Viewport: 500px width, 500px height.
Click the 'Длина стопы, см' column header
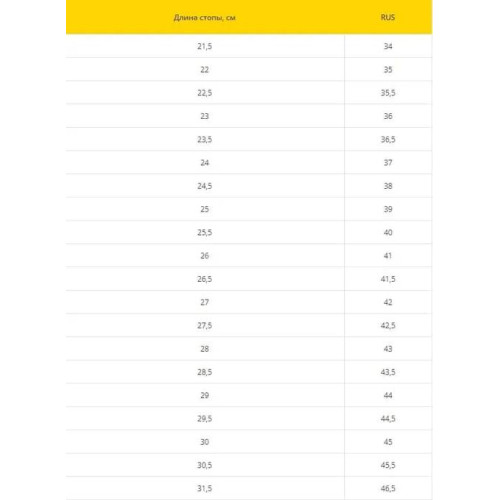click(x=205, y=18)
